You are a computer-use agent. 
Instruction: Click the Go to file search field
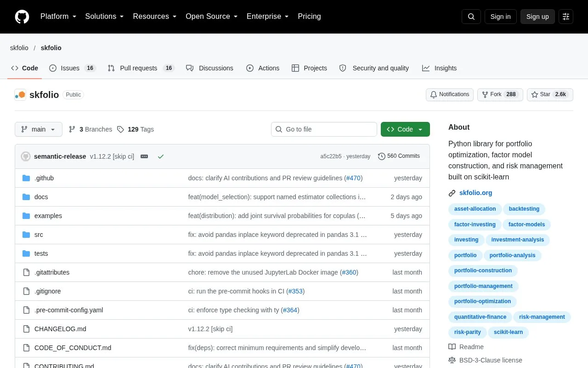(324, 129)
